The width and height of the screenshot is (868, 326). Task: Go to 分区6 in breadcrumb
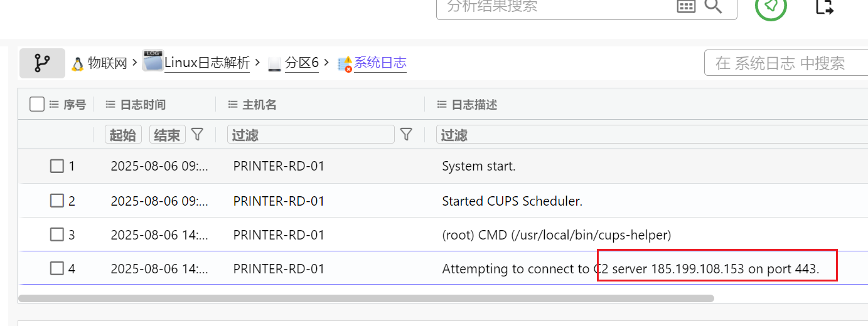point(302,63)
